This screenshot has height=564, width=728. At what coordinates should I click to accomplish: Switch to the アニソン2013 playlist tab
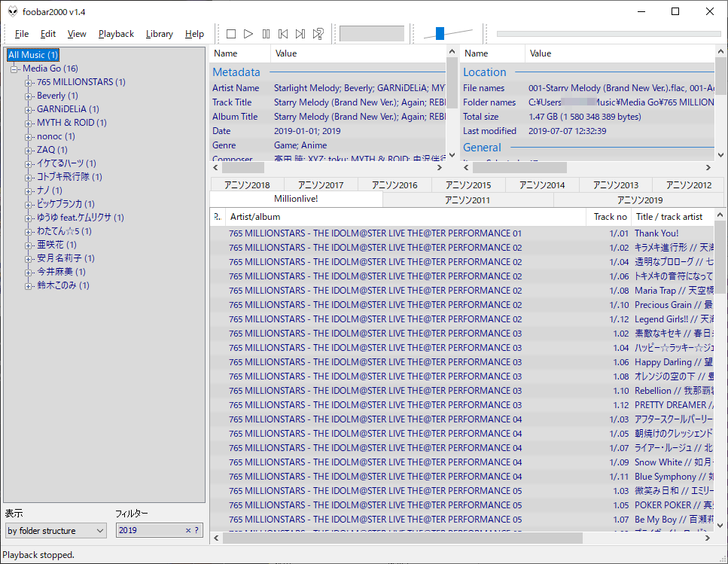(x=616, y=184)
